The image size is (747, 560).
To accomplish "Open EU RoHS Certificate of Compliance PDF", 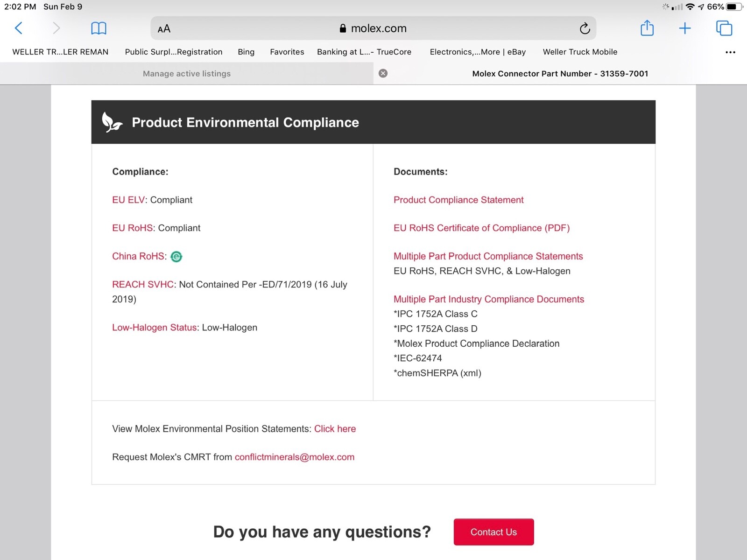I will (x=482, y=228).
